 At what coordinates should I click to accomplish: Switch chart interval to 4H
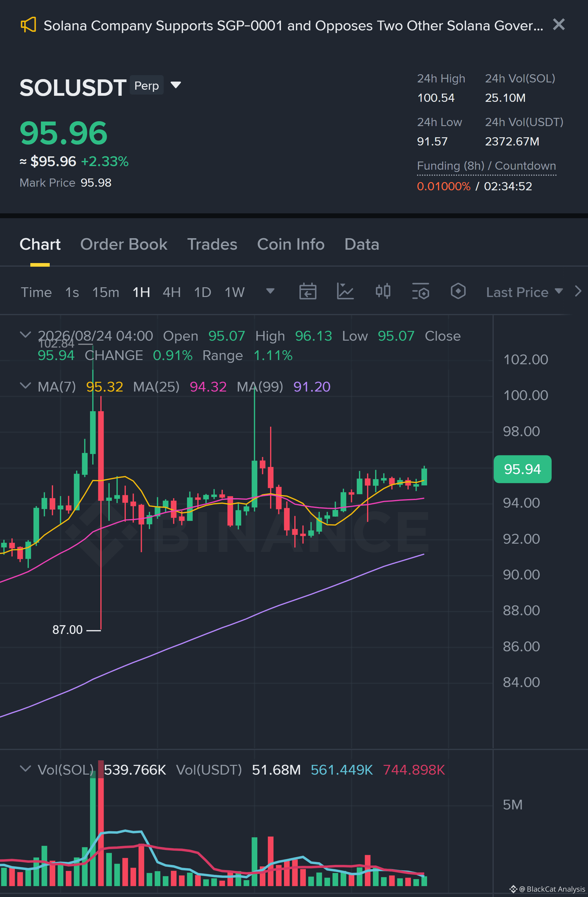pyautogui.click(x=172, y=292)
